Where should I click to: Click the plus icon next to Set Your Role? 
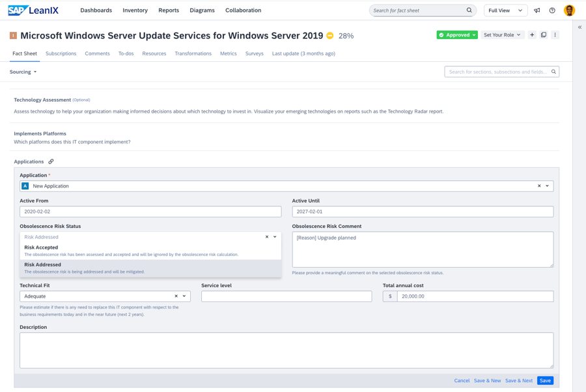(532, 35)
